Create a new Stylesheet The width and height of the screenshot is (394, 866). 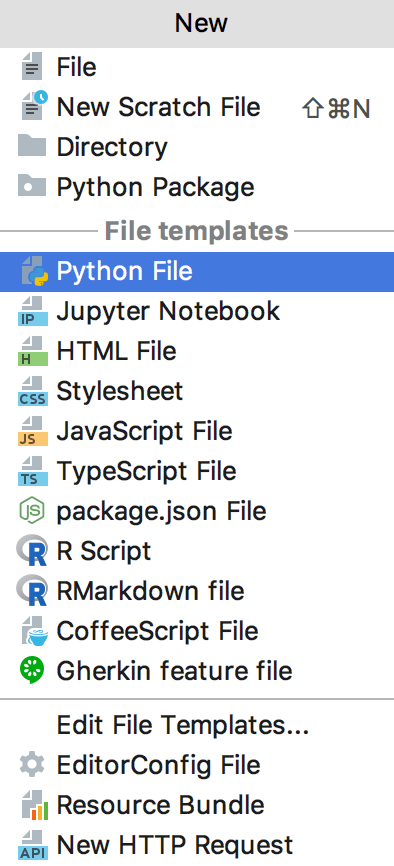[197, 391]
